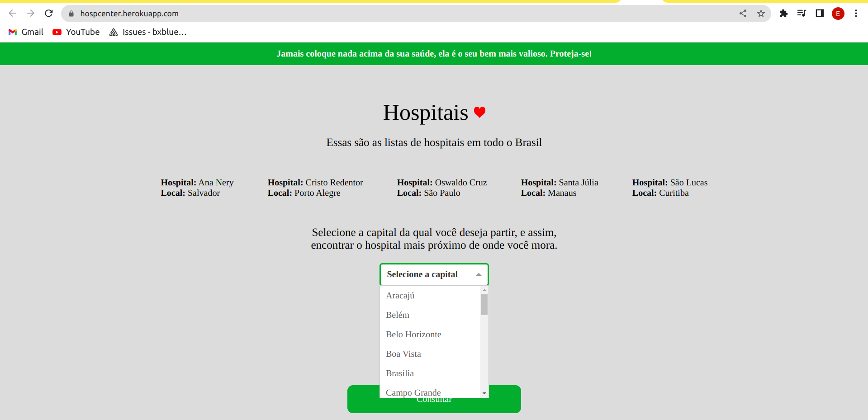Click the browser extensions puzzle icon

(x=783, y=13)
